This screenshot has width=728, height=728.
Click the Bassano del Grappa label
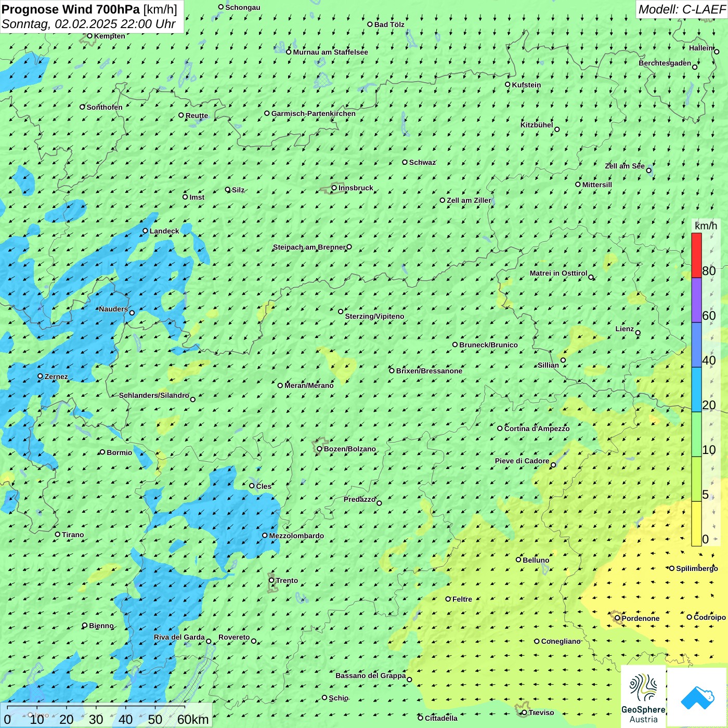click(371, 675)
